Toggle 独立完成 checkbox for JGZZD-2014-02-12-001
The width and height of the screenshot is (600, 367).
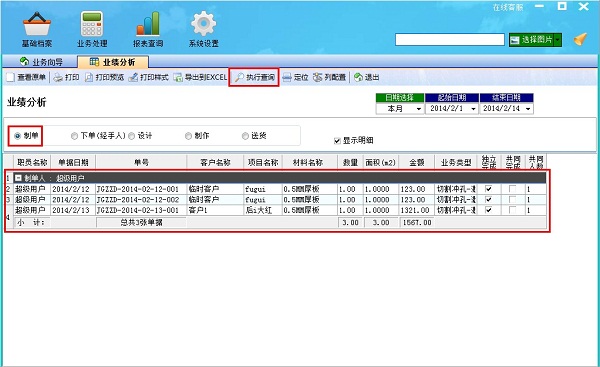(489, 189)
